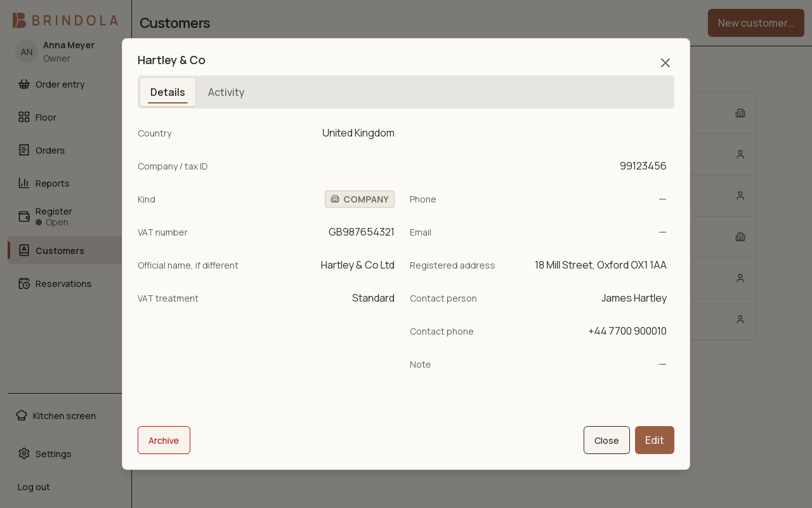
Task: Click the Close button in dialog footer
Action: (606, 440)
